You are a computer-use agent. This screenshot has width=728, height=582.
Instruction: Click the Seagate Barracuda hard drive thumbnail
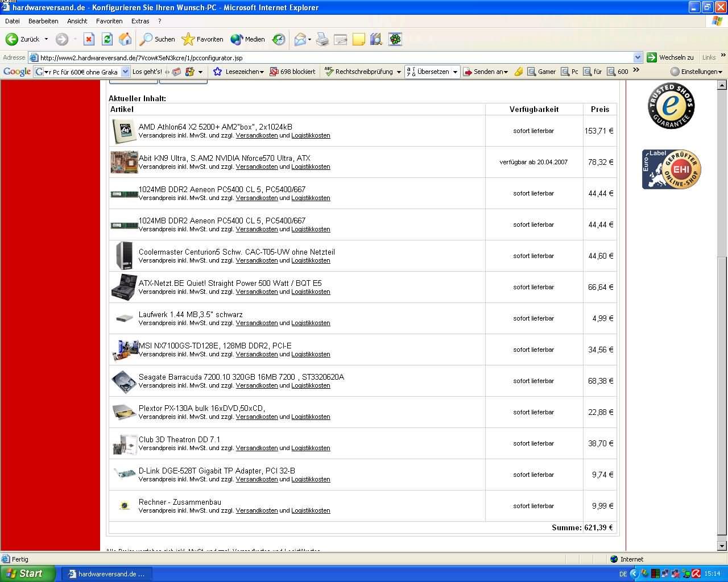[124, 381]
